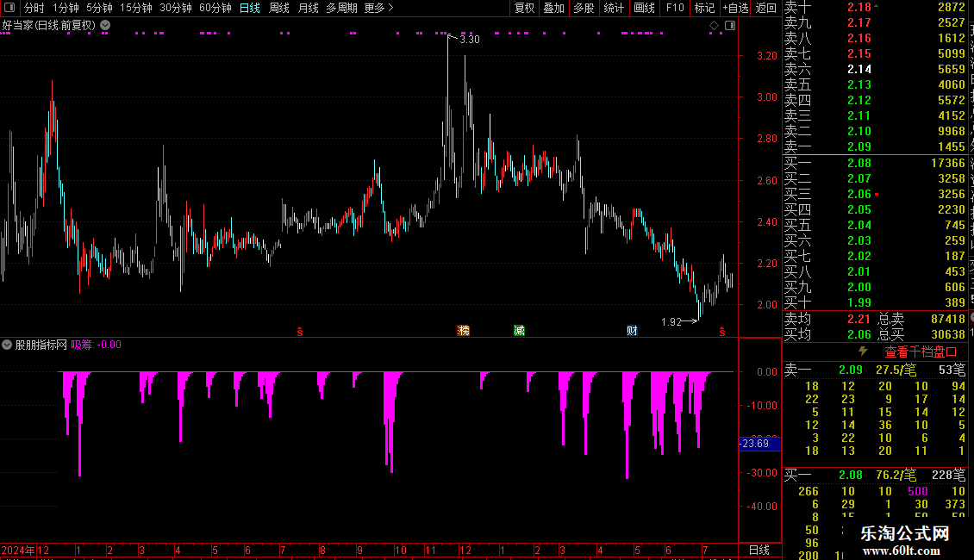974x560 pixels.
Task: Click the 总买 30638 value
Action: (948, 334)
